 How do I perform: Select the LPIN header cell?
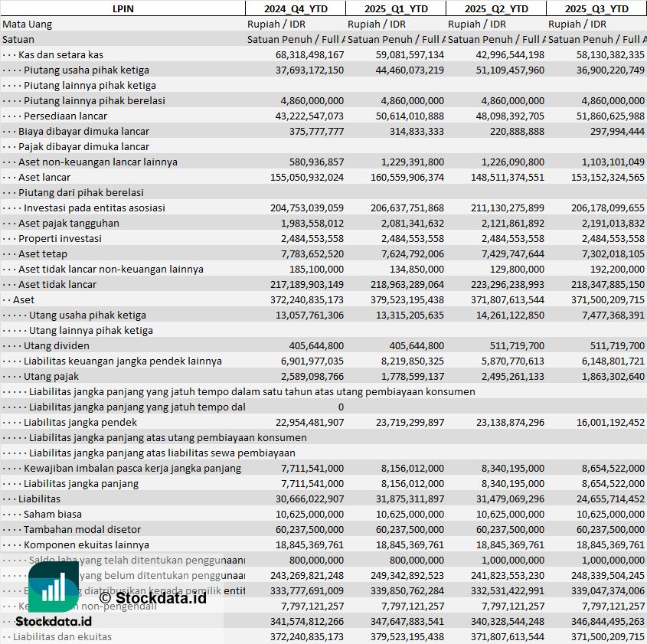pos(123,8)
